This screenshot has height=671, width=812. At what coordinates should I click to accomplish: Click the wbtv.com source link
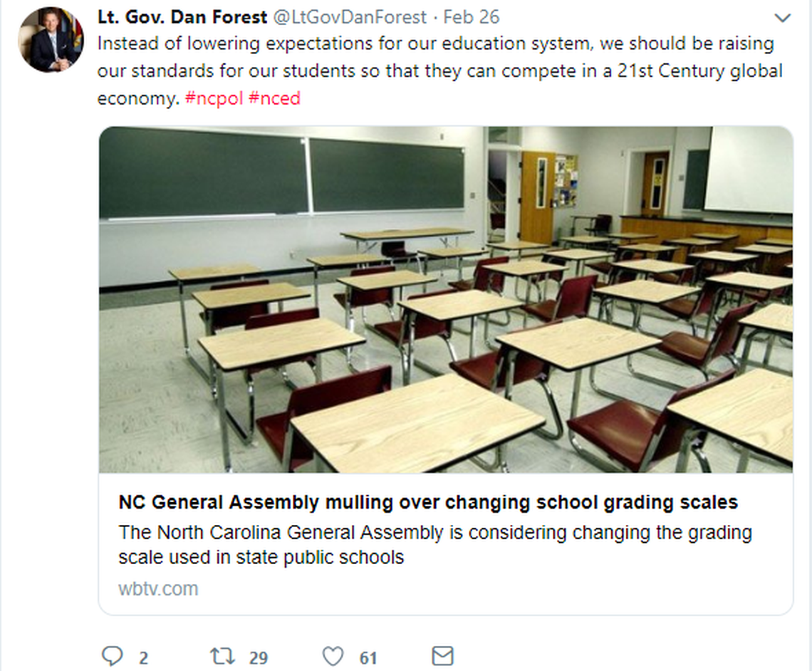[157, 589]
